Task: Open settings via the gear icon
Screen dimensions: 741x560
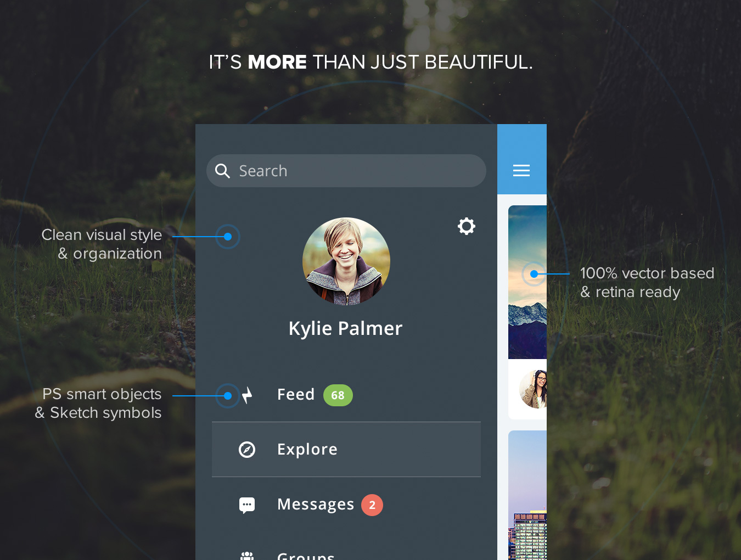Action: 467,226
